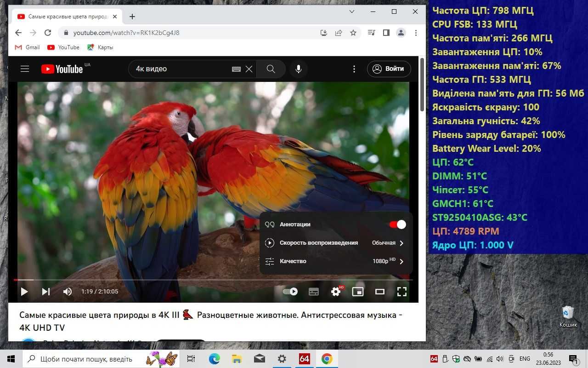Open the on-screen keyboard in YouTube search

click(236, 69)
